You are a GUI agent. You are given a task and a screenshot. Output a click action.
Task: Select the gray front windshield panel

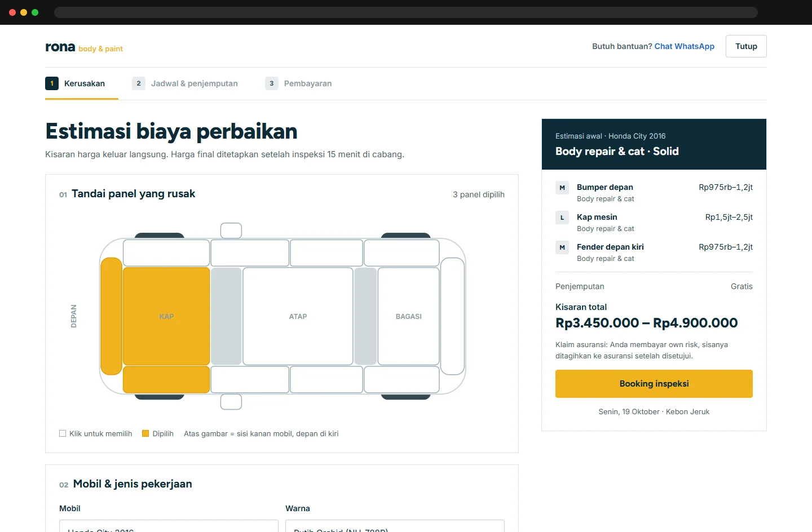226,316
